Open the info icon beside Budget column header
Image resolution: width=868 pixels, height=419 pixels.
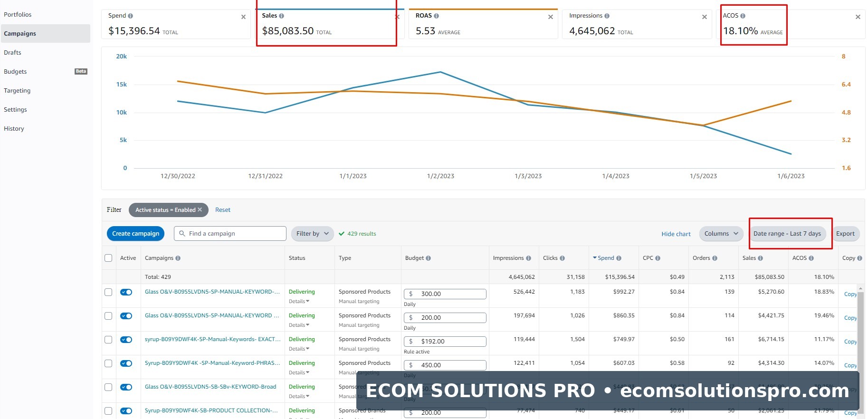click(x=429, y=258)
